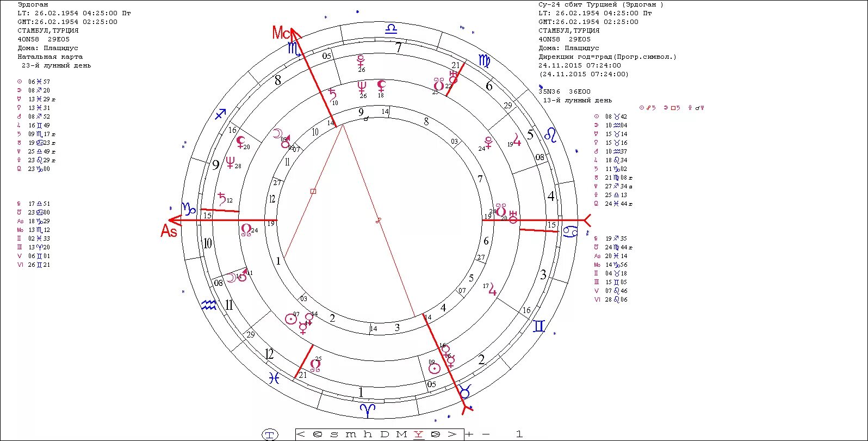Click the left Jupiter row '16 ♊ 49'

point(34,125)
